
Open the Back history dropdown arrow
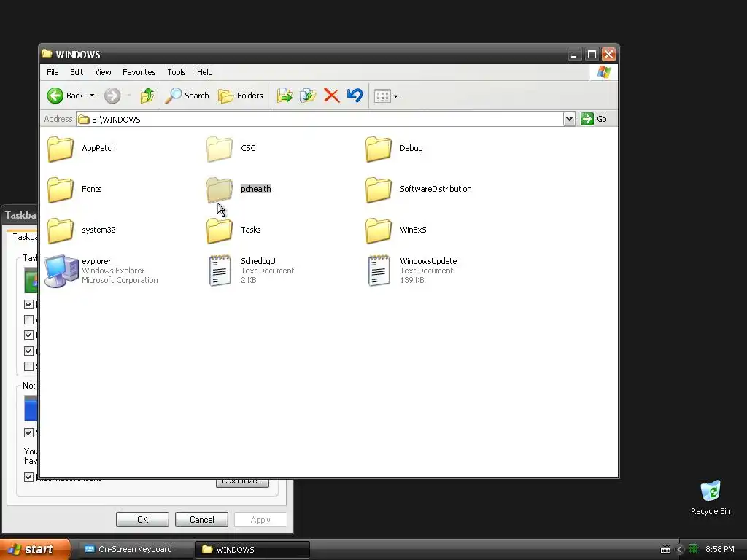click(x=93, y=96)
